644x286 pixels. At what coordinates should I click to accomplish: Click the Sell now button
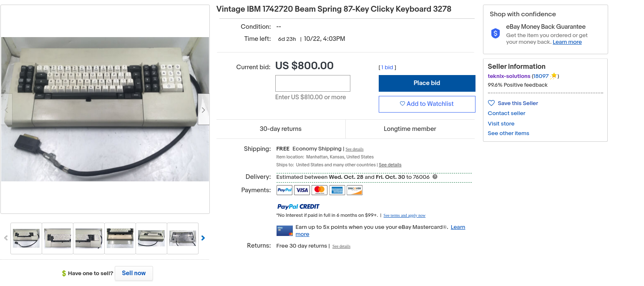[x=133, y=273]
